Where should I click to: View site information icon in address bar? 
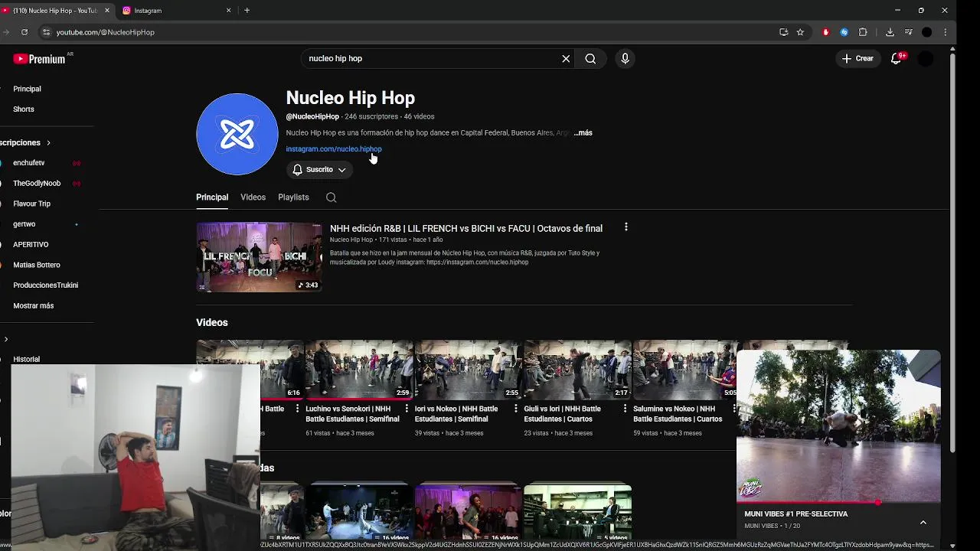click(x=46, y=32)
